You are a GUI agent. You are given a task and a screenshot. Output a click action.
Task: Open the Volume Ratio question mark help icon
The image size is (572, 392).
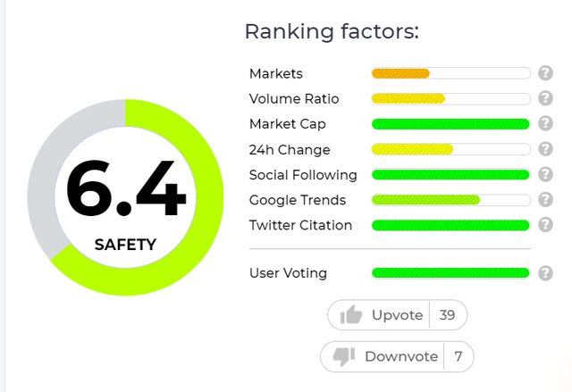(x=545, y=98)
